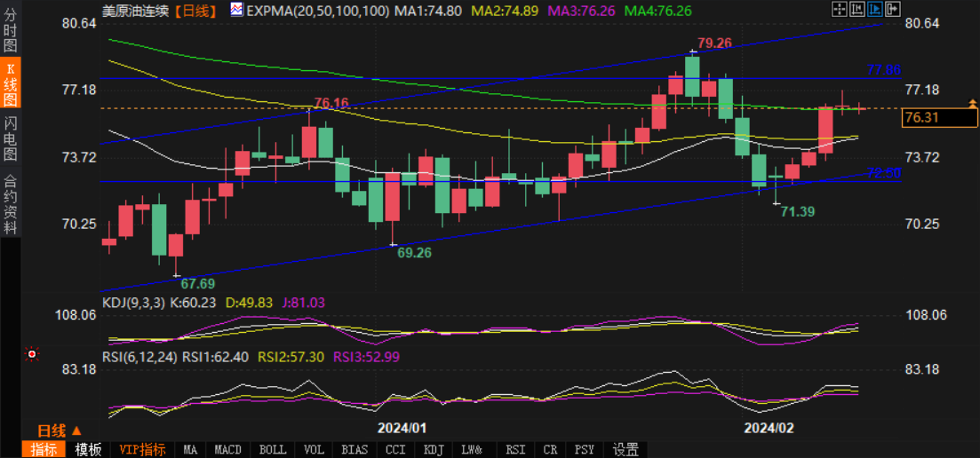Click the export arrow icon at top right
This screenshot has width=980, height=458.
893,10
